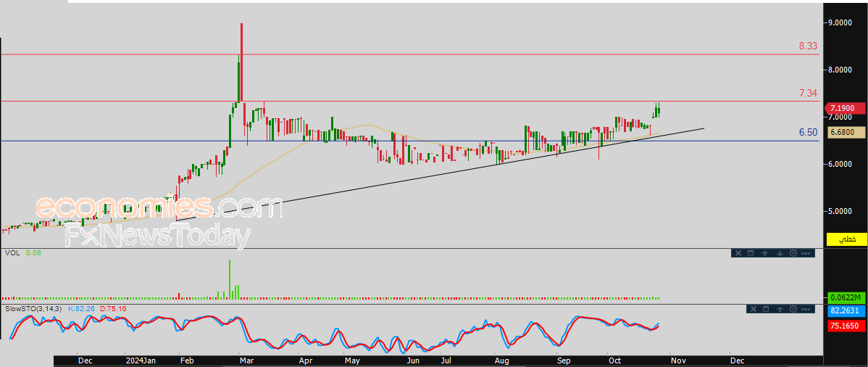Screen dimensions: 868x367
Task: Click the Sep date axis label
Action: (564, 361)
